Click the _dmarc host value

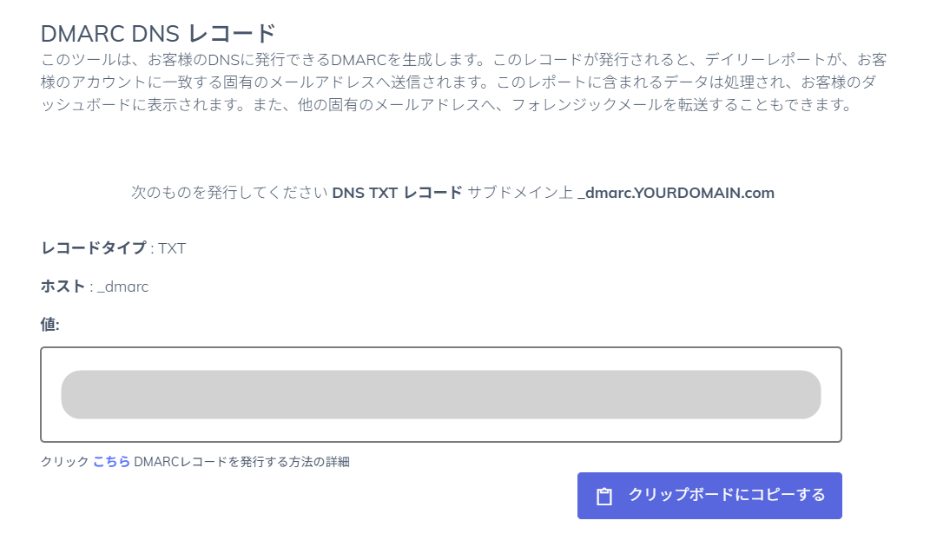coord(122,287)
